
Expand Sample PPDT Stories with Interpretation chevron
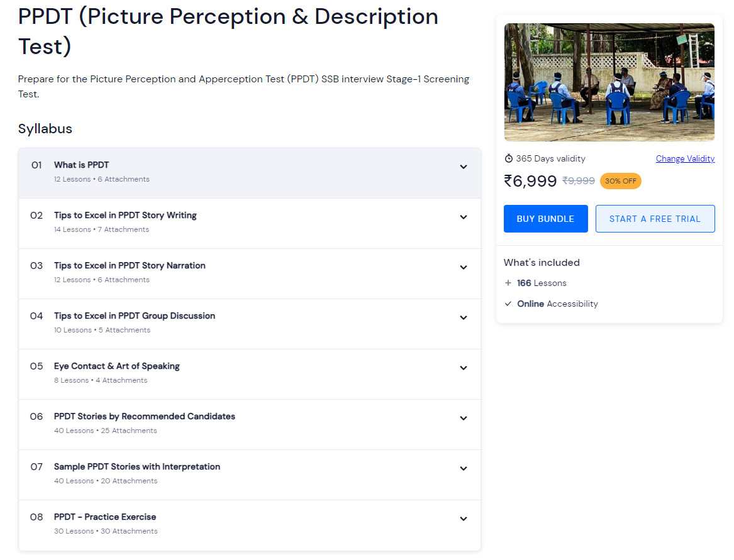pos(464,469)
